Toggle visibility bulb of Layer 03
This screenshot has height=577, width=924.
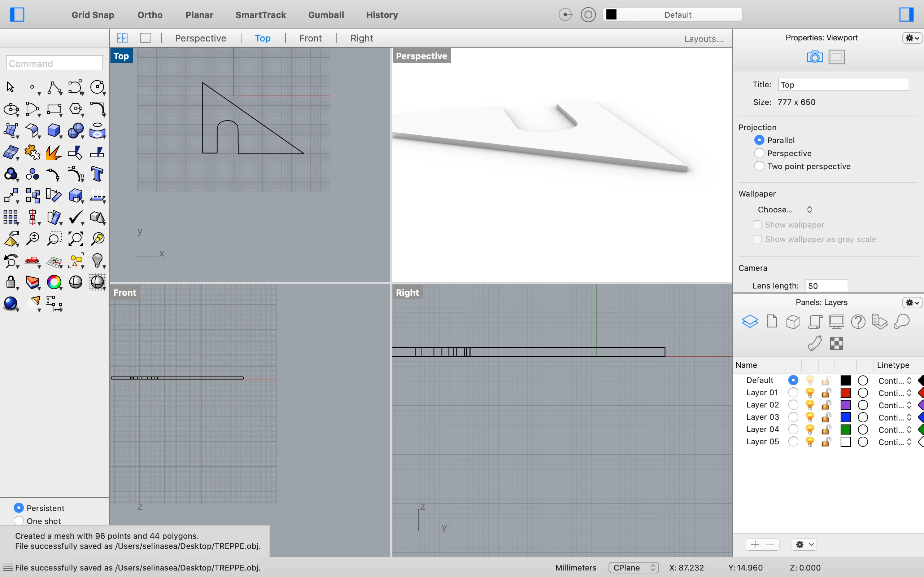[x=810, y=417]
